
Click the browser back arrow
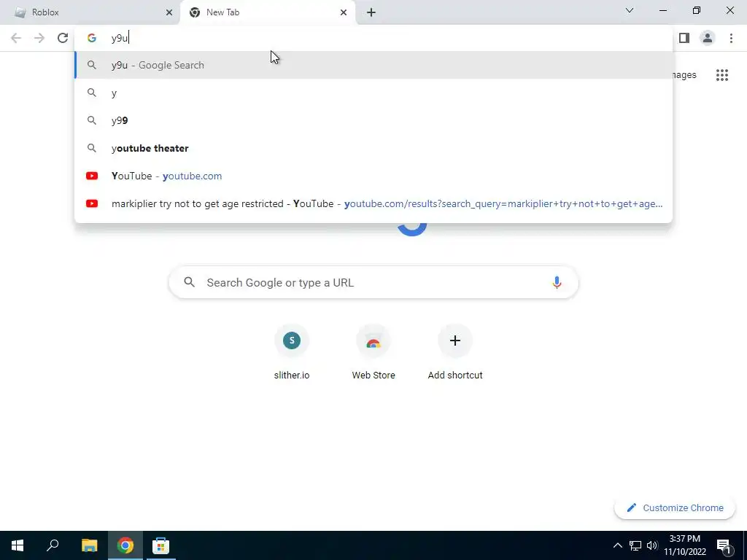tap(16, 38)
